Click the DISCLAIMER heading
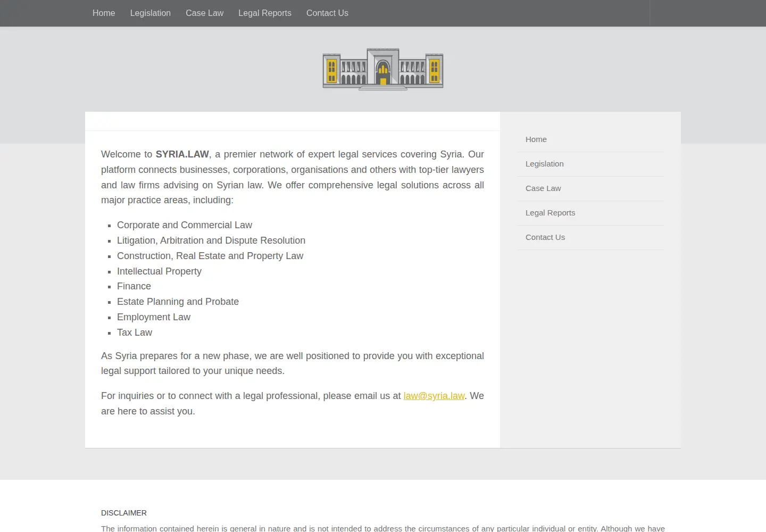 (124, 513)
